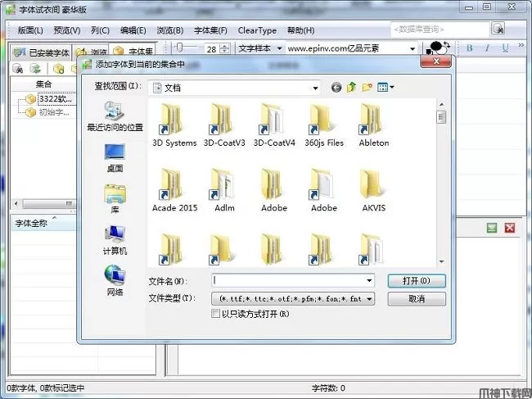This screenshot has width=532, height=399.
Task: Expand the file type filter dropdown
Action: coord(369,299)
